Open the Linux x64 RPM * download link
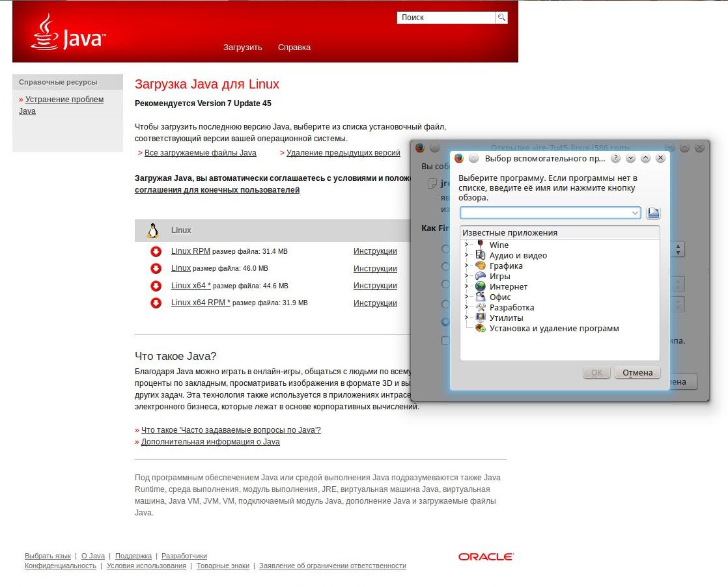Viewport: 728px width, 587px height. click(201, 303)
